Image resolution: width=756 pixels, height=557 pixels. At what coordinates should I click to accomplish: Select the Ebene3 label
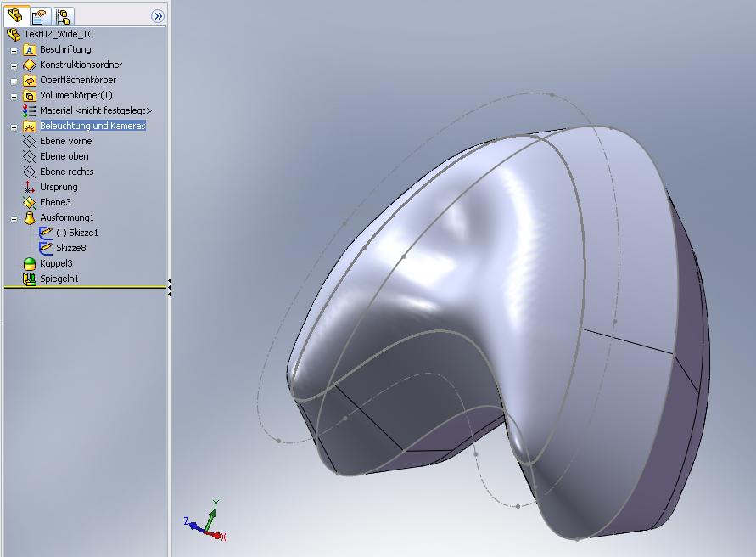pyautogui.click(x=55, y=202)
